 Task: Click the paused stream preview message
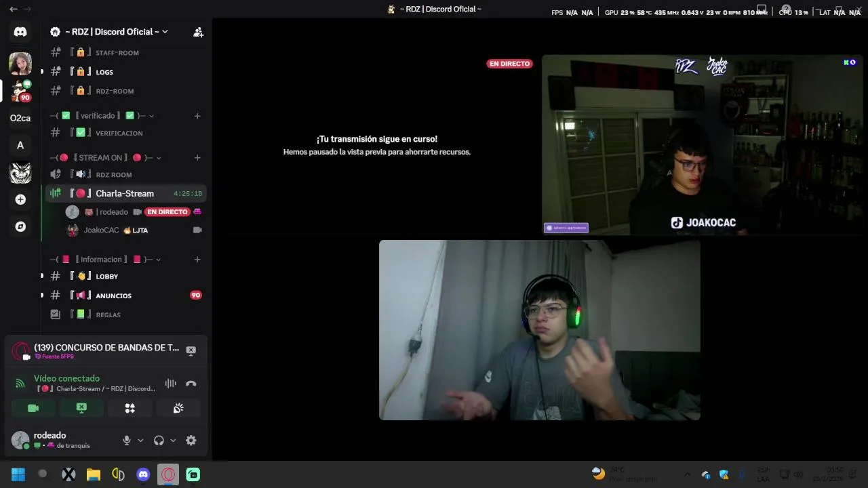tap(376, 145)
